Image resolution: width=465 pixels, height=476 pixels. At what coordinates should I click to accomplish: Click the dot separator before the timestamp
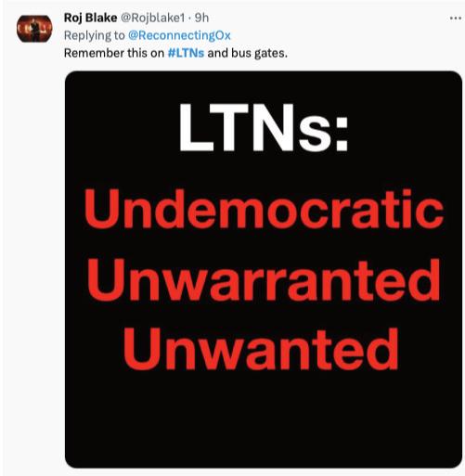tap(189, 19)
